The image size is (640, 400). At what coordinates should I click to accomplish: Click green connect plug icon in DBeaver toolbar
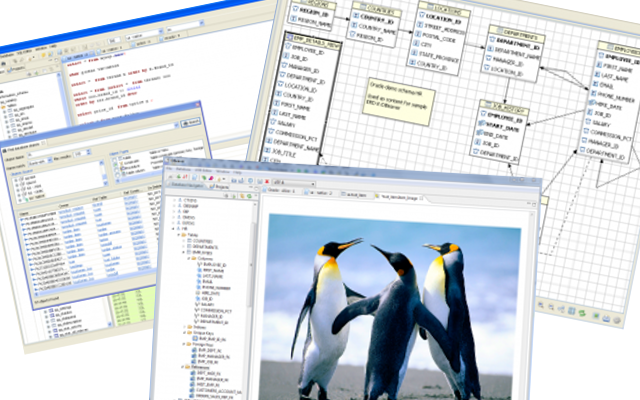click(178, 176)
